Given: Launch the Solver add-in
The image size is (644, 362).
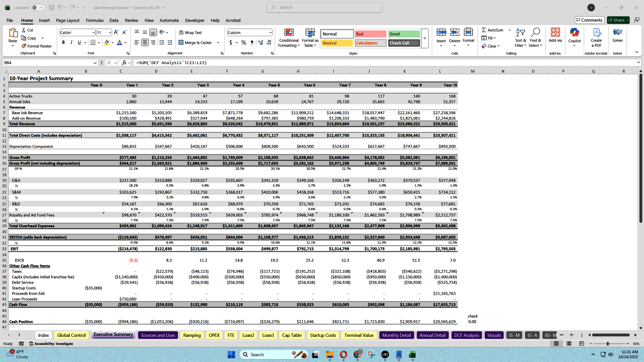Looking at the screenshot, I should tap(618, 37).
